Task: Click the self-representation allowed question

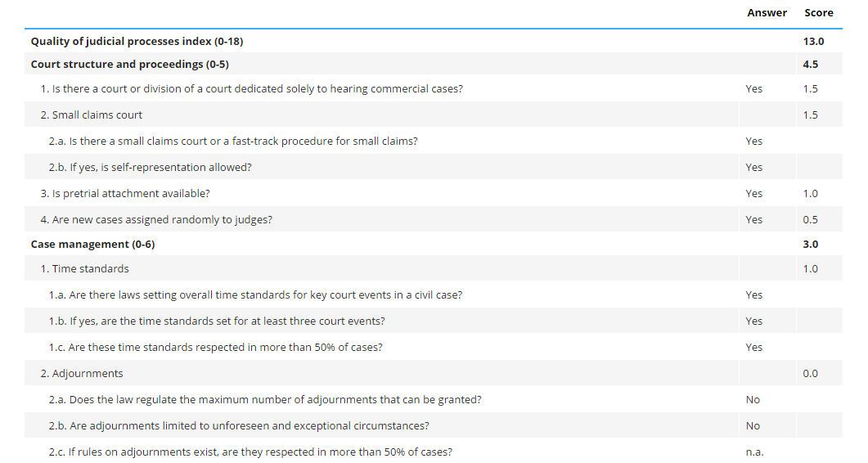Action: 150,167
